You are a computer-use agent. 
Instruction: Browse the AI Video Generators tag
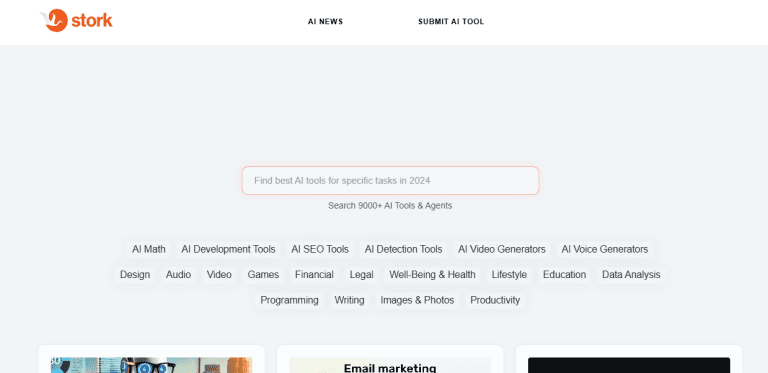tap(502, 249)
